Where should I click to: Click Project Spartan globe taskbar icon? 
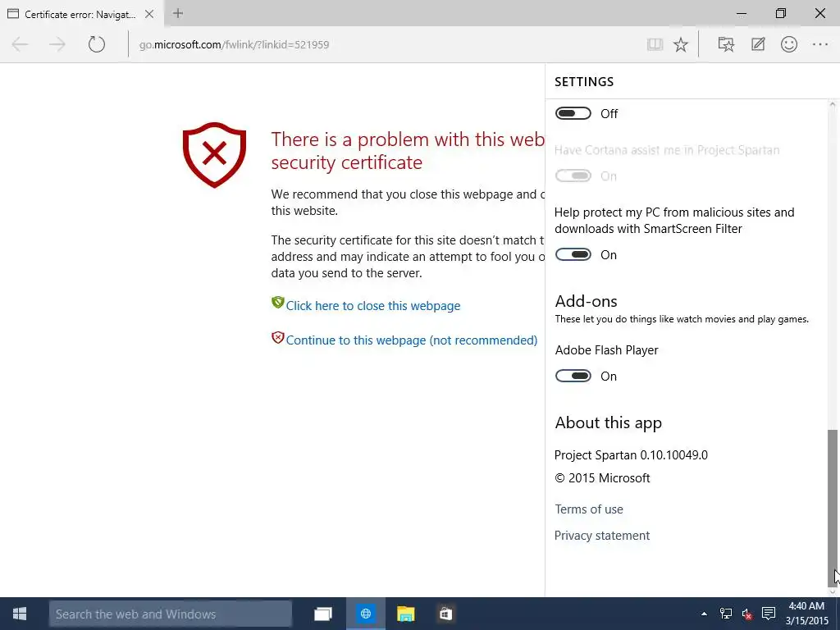click(366, 614)
